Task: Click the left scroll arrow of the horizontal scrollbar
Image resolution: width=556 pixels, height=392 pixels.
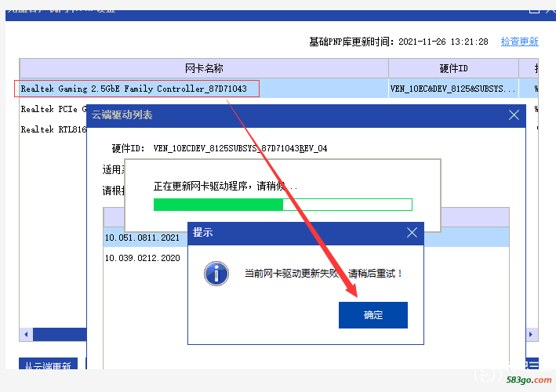Action: (26, 334)
